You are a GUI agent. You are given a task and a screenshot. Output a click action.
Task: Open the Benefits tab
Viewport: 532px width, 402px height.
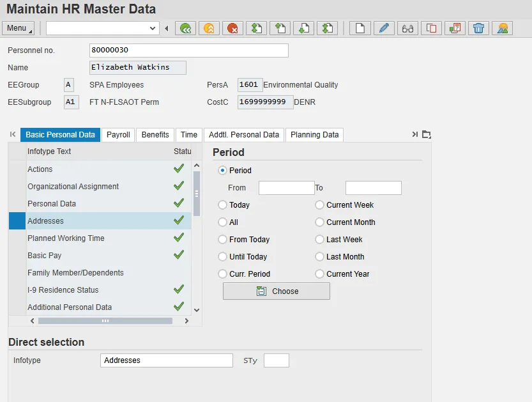coord(155,135)
